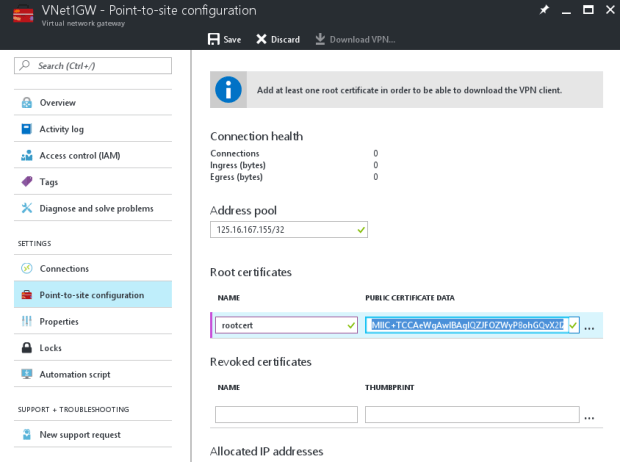This screenshot has width=620, height=462.
Task: Click the Save disk icon
Action: (213, 39)
